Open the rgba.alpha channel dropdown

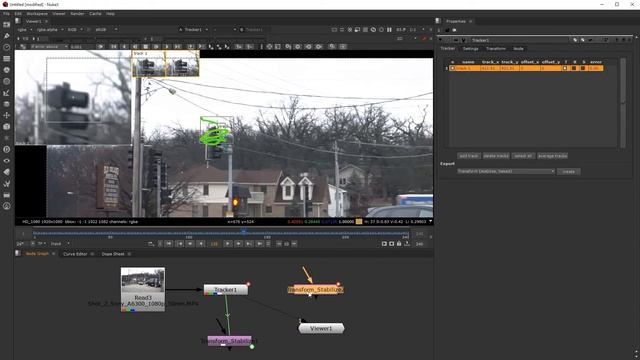coord(50,30)
